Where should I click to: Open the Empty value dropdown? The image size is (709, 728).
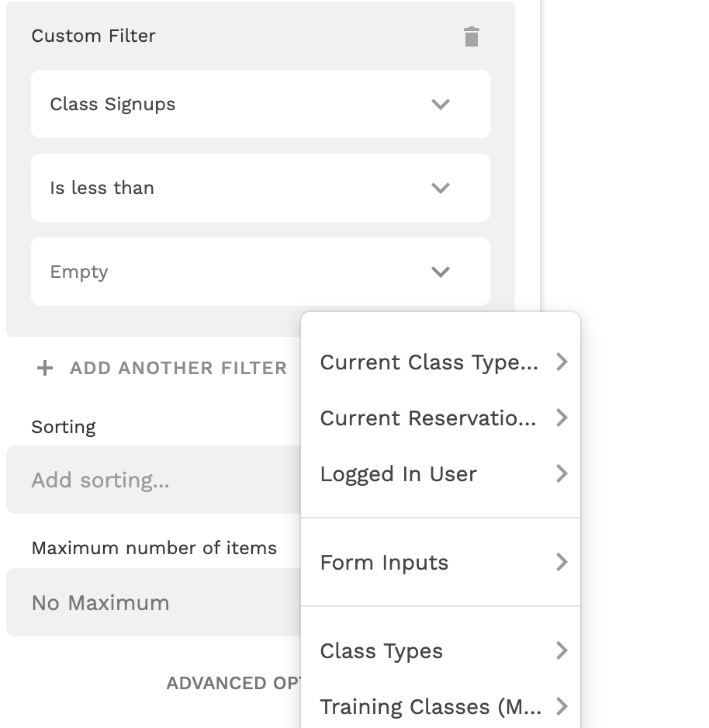[x=260, y=272]
